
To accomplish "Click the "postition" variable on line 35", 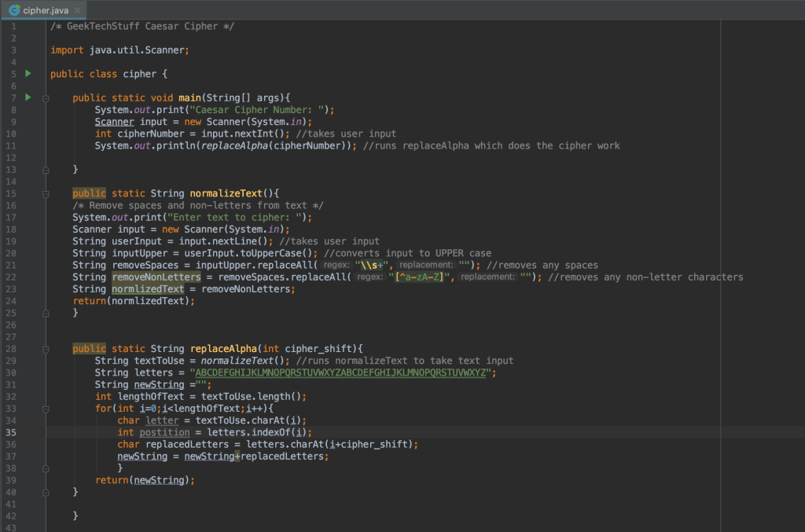I will [165, 432].
